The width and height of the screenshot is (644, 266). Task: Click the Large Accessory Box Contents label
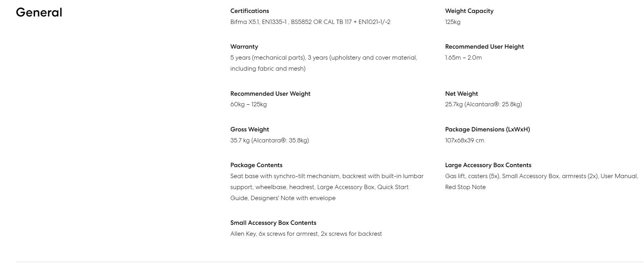pos(488,165)
